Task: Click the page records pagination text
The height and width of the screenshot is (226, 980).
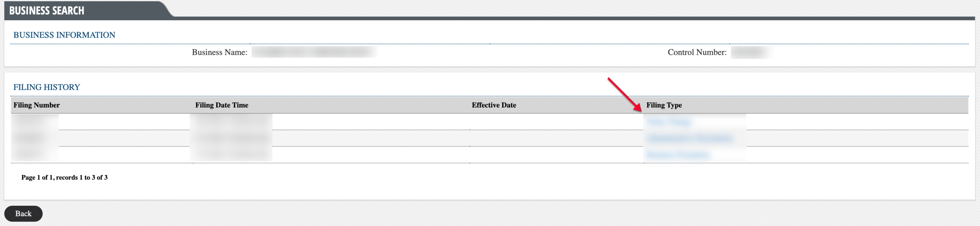Action: (64, 177)
